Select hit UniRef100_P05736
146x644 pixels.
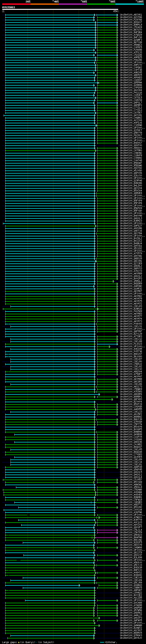click(131, 352)
